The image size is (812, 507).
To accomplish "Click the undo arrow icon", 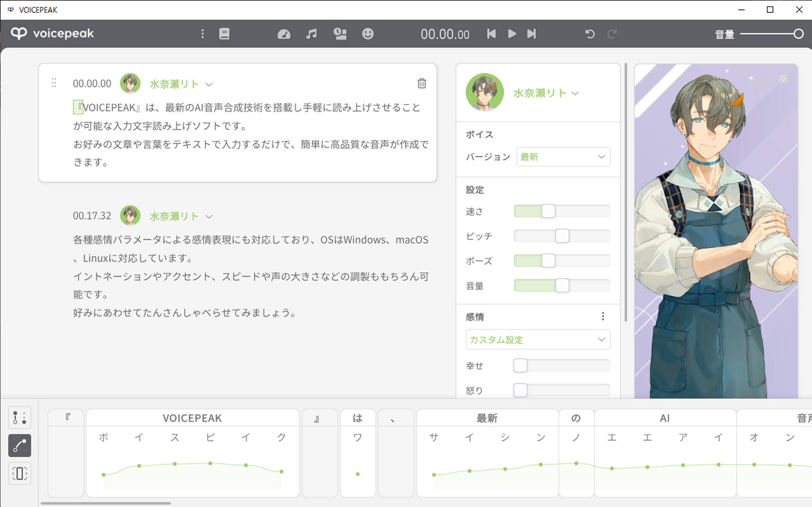I will [x=590, y=34].
